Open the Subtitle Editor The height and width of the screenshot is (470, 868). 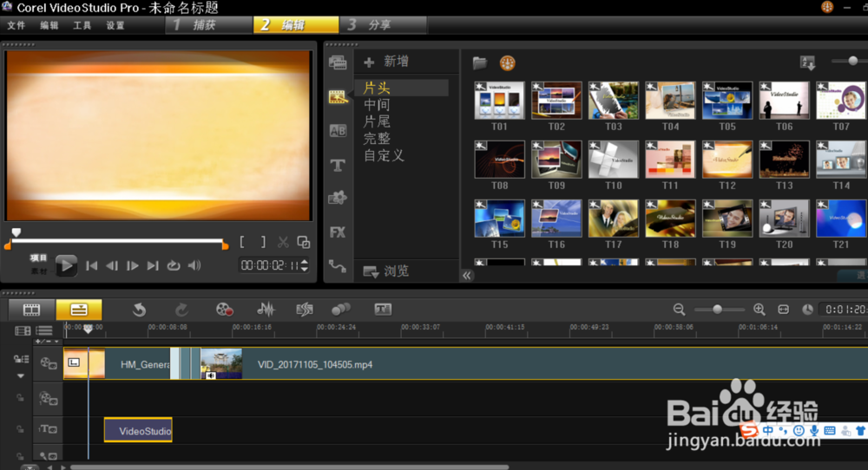(383, 310)
